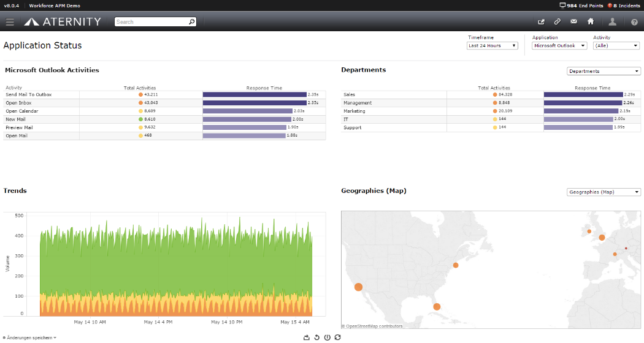This screenshot has height=343, width=644.
Task: Copy dashboard link via chain icon
Action: tap(558, 22)
